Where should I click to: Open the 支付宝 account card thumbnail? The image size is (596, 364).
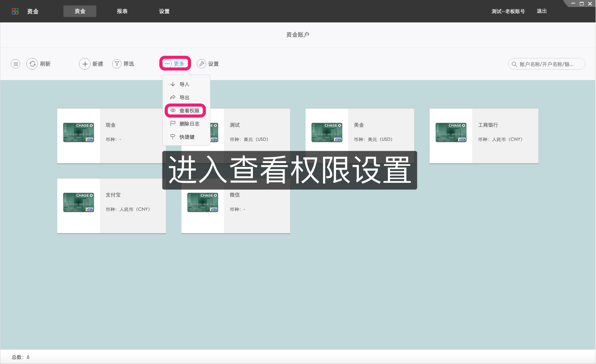tap(79, 202)
